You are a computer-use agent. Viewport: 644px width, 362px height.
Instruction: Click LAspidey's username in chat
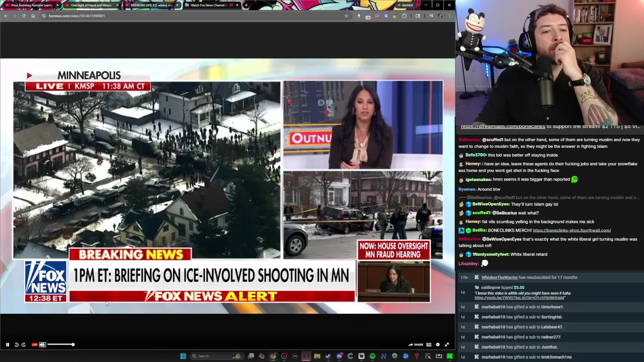[468, 263]
